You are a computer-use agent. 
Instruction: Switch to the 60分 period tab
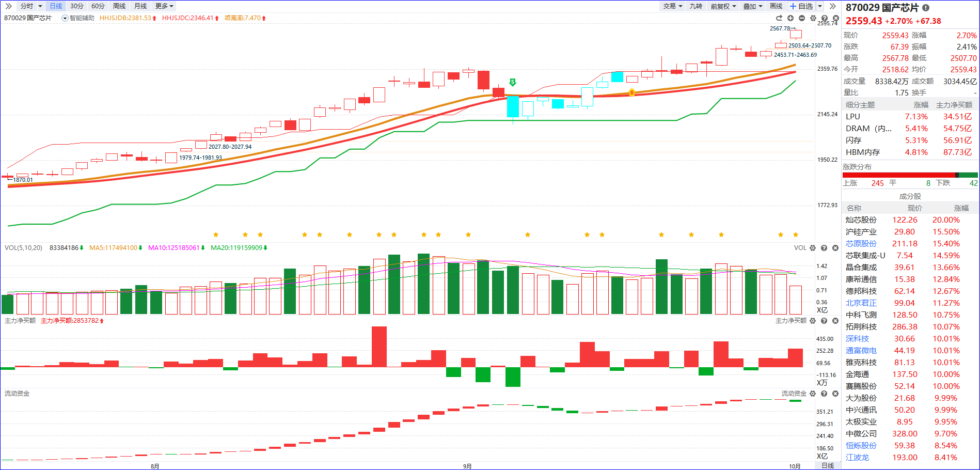[x=98, y=6]
